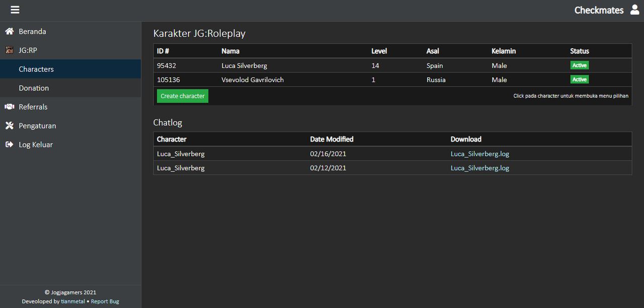
Task: Click the 02/16/2021 date cell
Action: click(328, 154)
